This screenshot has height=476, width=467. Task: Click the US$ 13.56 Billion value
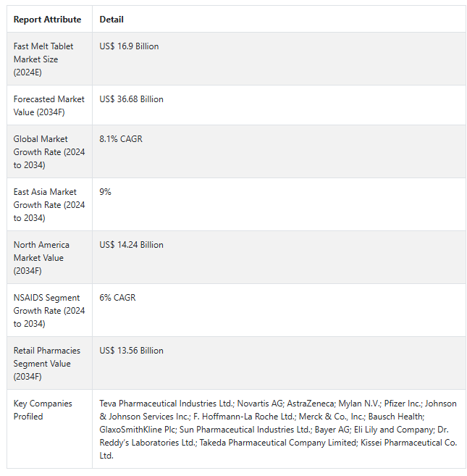131,351
